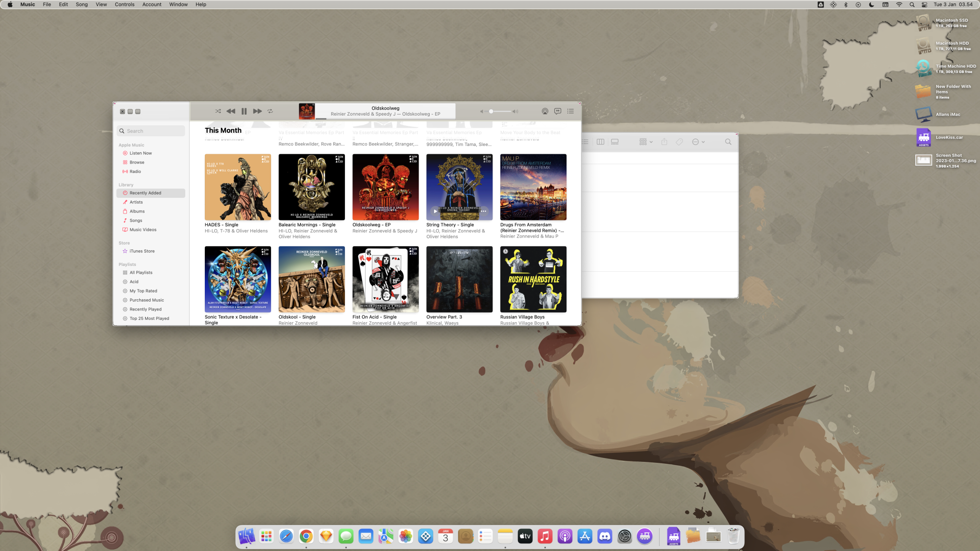Adjust the Music volume slider
This screenshot has height=551, width=980.
491,111
